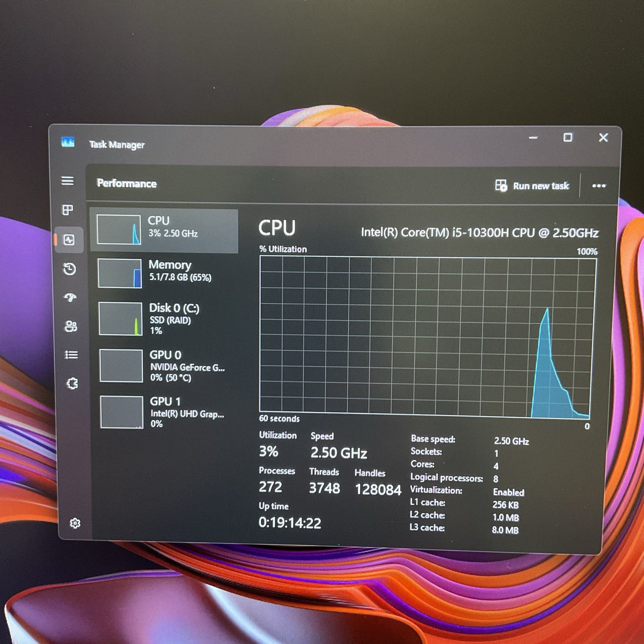Click the CPU mini graph thumbnail
Screen dimensions: 644x644
119,229
